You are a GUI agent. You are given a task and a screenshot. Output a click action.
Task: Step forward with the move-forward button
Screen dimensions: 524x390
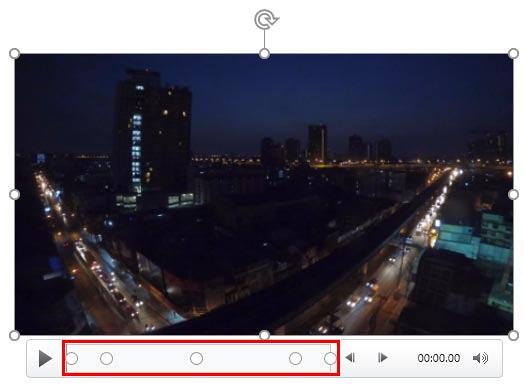tap(382, 358)
